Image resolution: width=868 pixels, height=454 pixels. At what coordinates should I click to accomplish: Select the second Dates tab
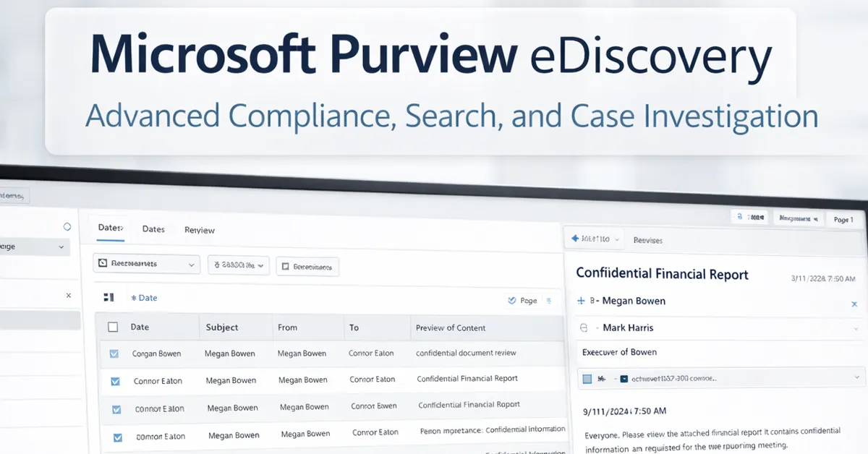[x=153, y=228]
